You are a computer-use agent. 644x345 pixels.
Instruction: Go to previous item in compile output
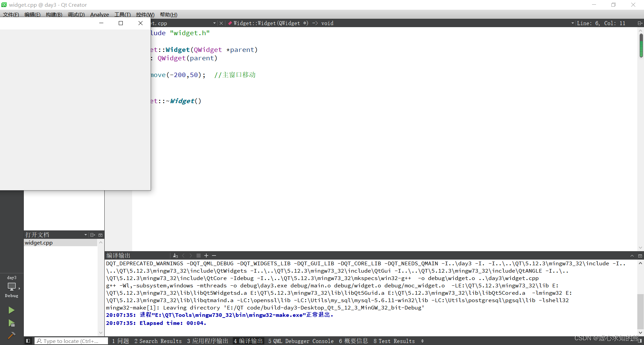183,256
